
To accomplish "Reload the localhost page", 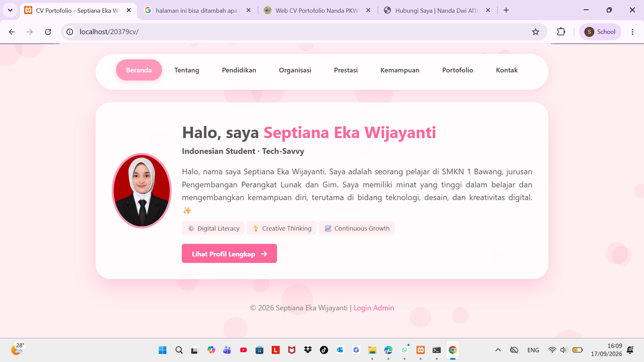I will [x=48, y=32].
